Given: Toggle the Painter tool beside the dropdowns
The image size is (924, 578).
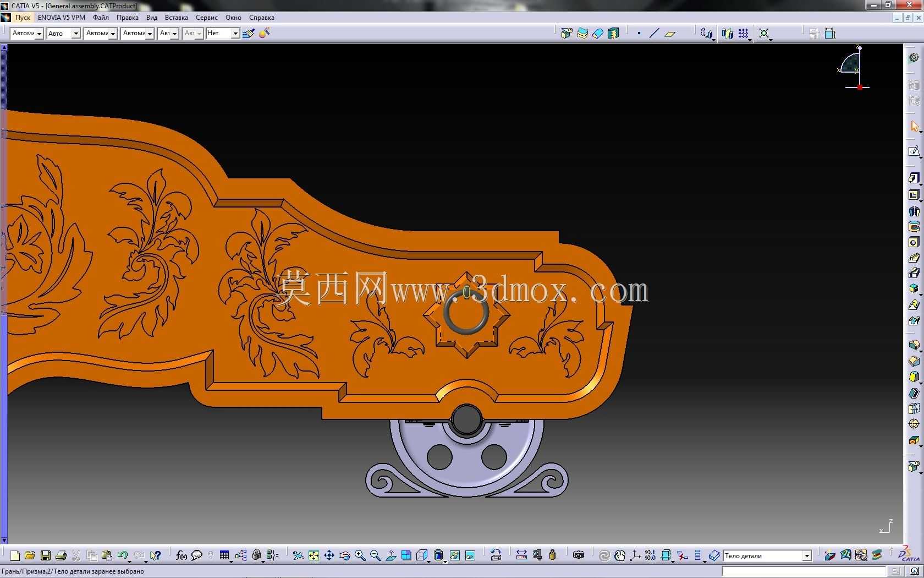Looking at the screenshot, I should pos(249,34).
